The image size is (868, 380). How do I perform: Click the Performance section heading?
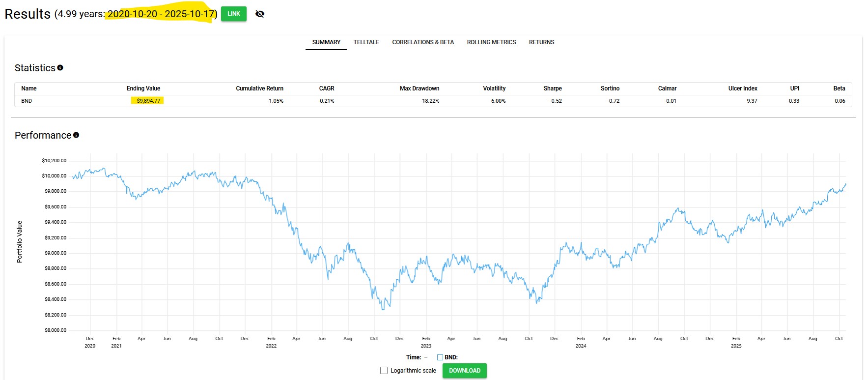coord(43,135)
